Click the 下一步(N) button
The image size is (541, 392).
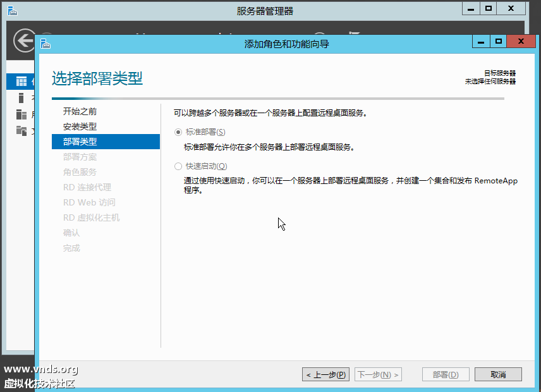click(378, 374)
